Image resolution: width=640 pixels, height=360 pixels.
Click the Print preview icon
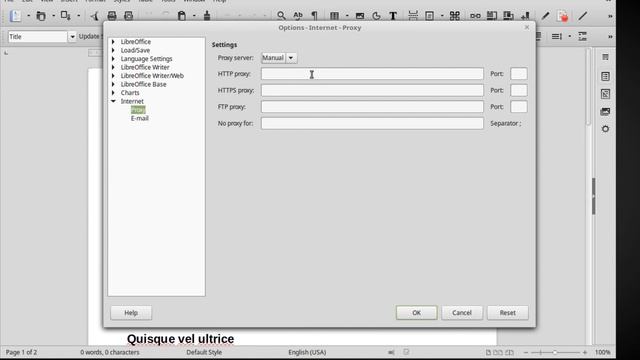pyautogui.click(x=129, y=16)
